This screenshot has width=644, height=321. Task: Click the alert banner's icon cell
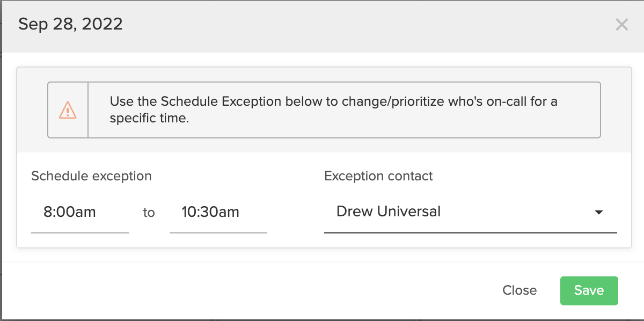(68, 110)
